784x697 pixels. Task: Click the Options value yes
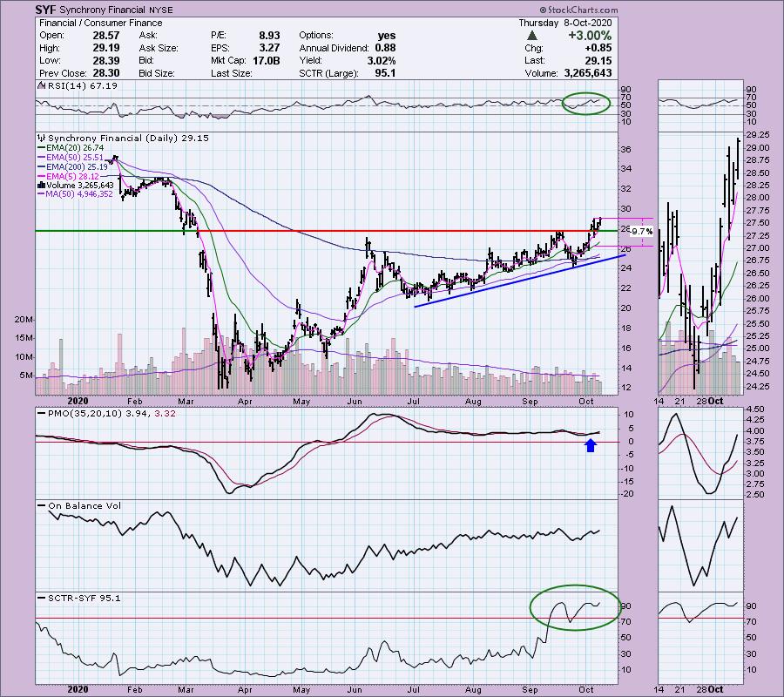387,36
